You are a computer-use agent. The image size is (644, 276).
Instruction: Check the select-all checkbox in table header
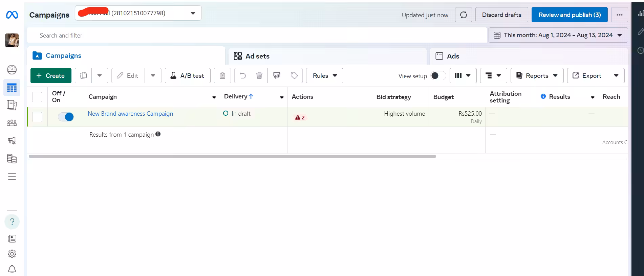(37, 97)
